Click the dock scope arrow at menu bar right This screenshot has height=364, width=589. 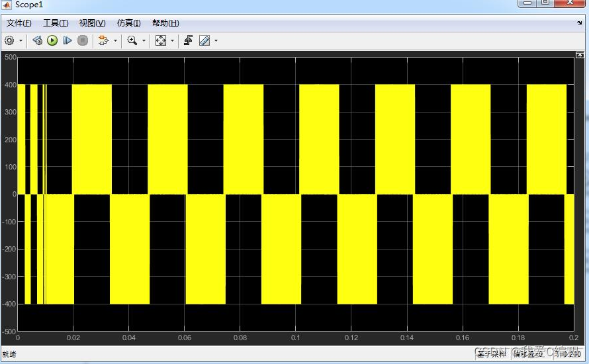580,23
